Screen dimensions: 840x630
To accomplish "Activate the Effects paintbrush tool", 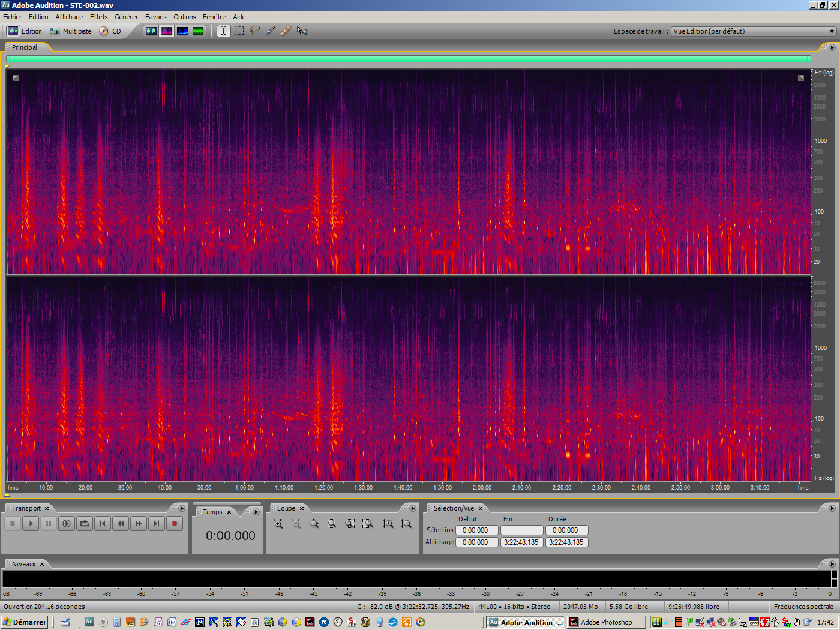I will coord(270,31).
